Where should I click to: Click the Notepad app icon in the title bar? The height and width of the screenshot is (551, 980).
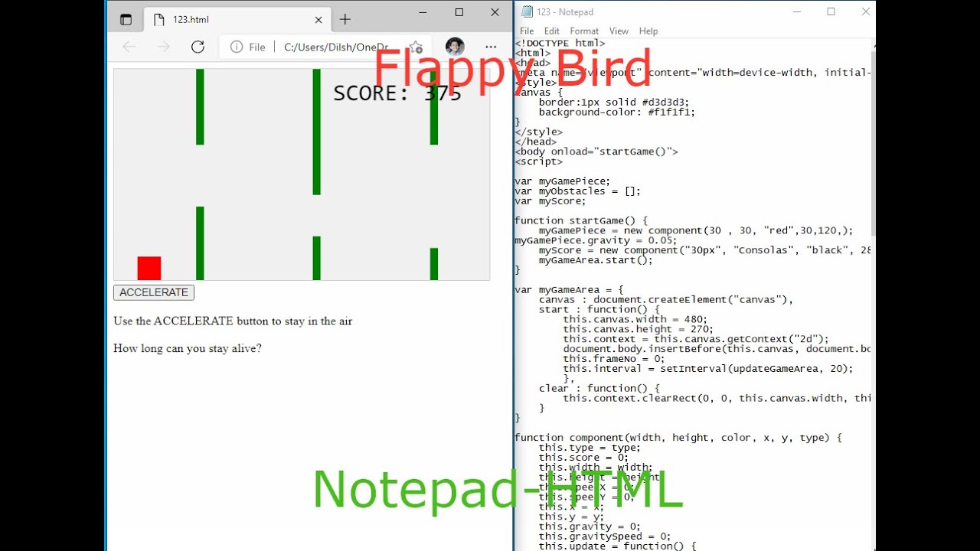(x=527, y=11)
